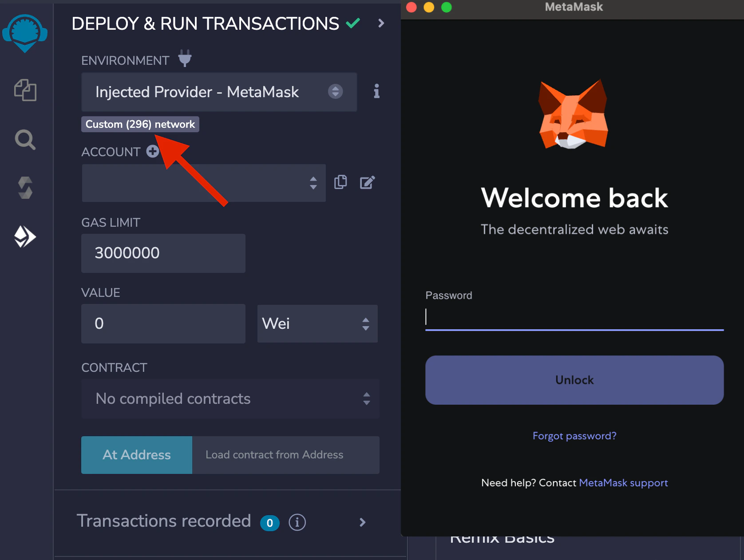Viewport: 744px width, 560px height.
Task: Click the Load contract from Address field
Action: [x=286, y=455]
